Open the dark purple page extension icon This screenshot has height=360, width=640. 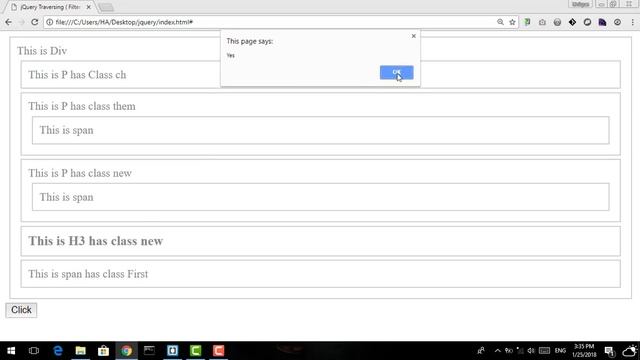[602, 22]
